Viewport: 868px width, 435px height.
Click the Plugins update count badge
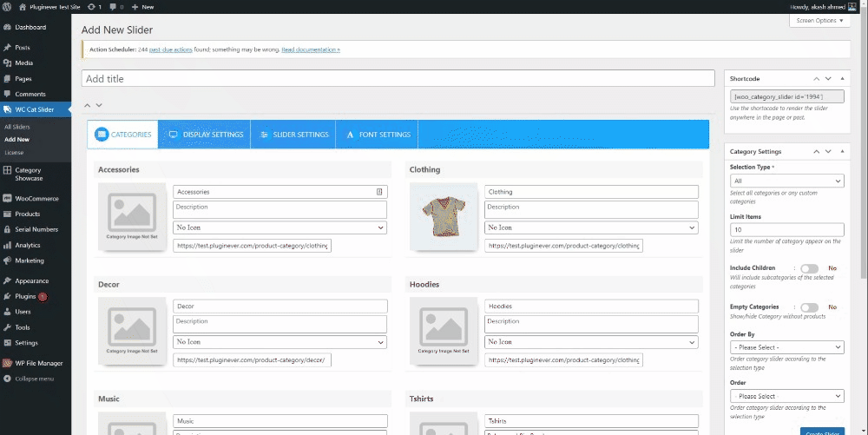43,297
